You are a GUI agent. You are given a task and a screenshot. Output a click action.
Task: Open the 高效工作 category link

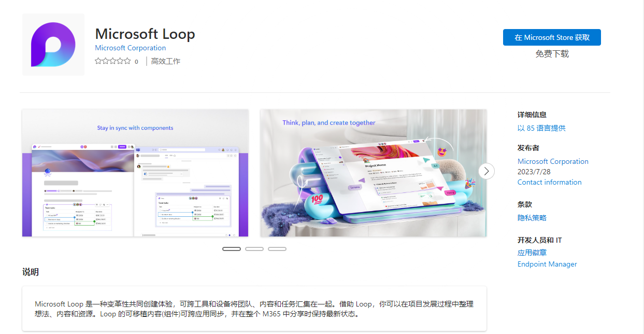pos(165,61)
